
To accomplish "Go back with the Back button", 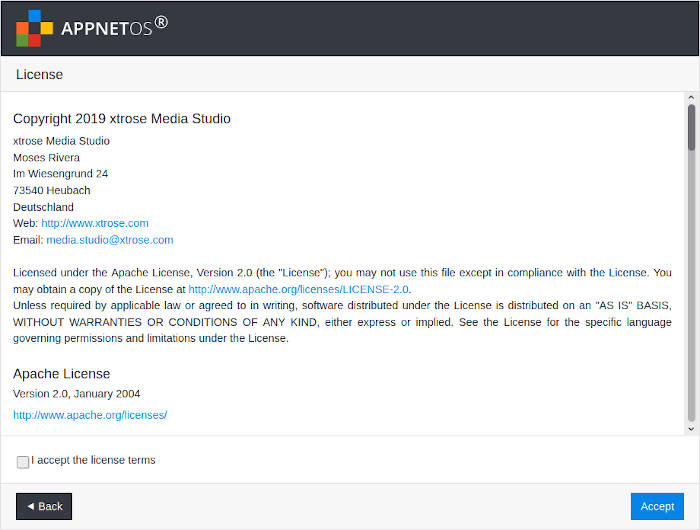I will [x=44, y=506].
